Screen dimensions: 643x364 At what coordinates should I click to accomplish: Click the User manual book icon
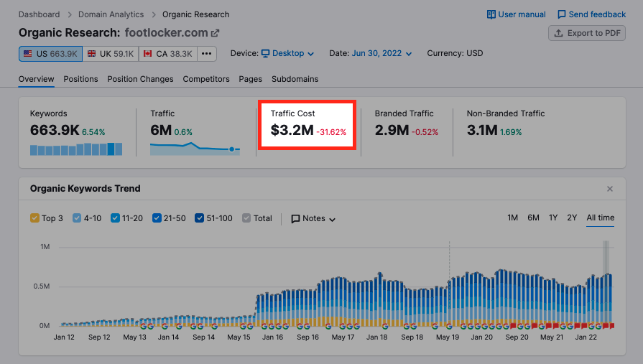[491, 15]
